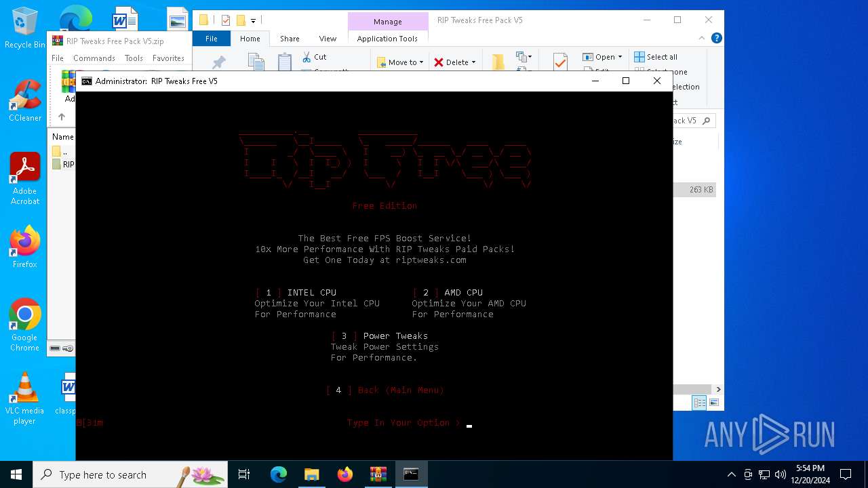The width and height of the screenshot is (868, 488).
Task: Switch to the Home ribbon tab
Action: tap(250, 39)
